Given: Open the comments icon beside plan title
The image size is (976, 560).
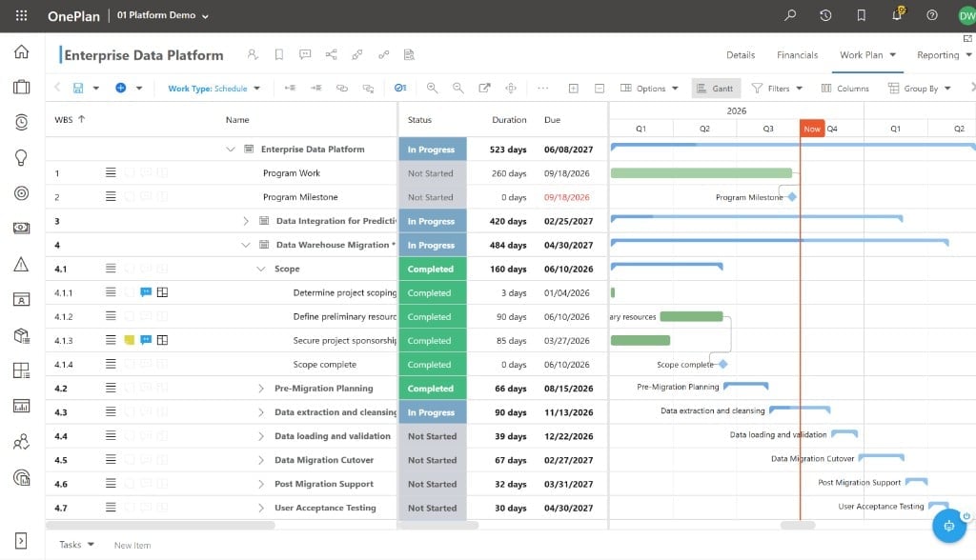Looking at the screenshot, I should 305,54.
